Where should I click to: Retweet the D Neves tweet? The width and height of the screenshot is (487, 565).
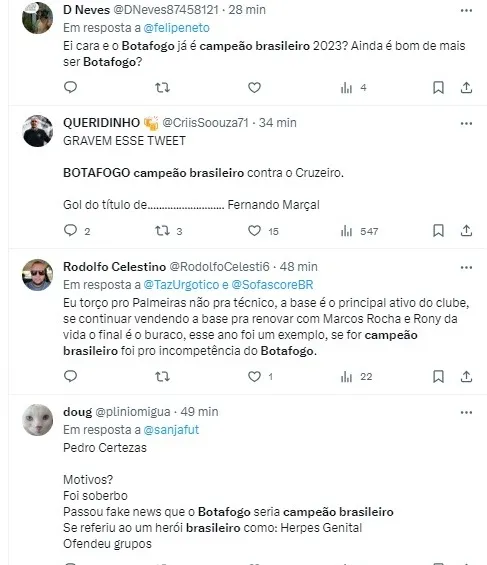(x=162, y=88)
